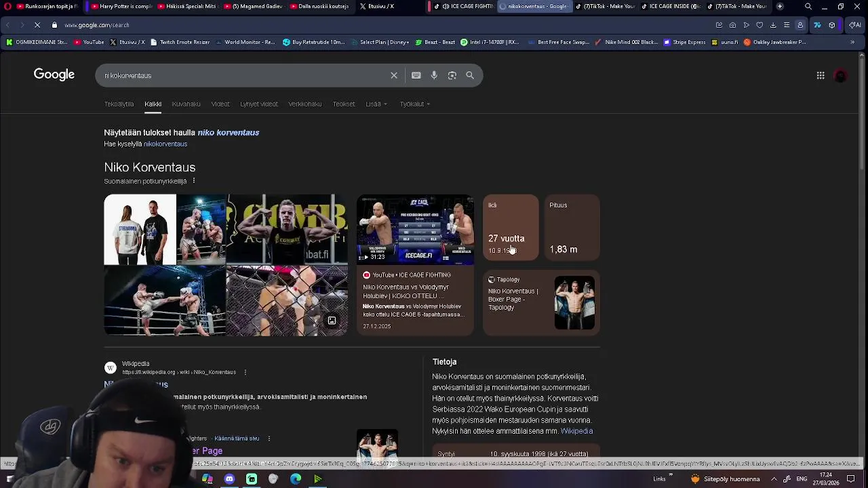Open the Windows notification center

[x=850, y=479]
